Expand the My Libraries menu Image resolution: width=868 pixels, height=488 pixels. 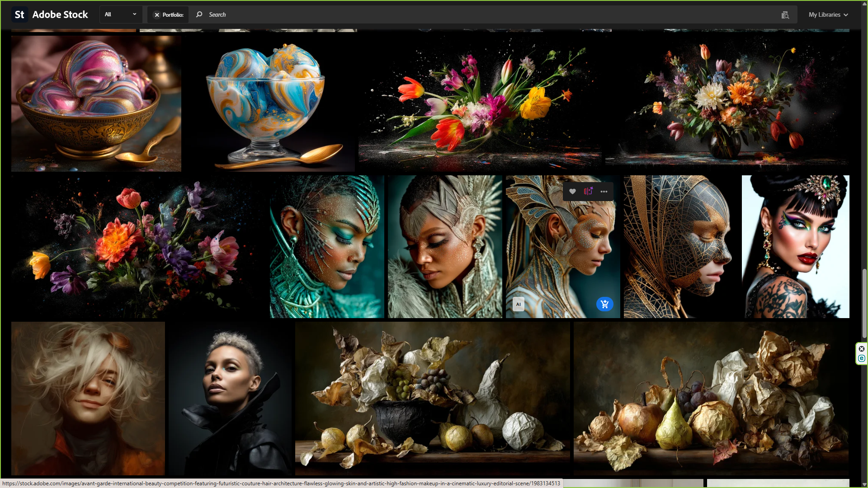828,14
